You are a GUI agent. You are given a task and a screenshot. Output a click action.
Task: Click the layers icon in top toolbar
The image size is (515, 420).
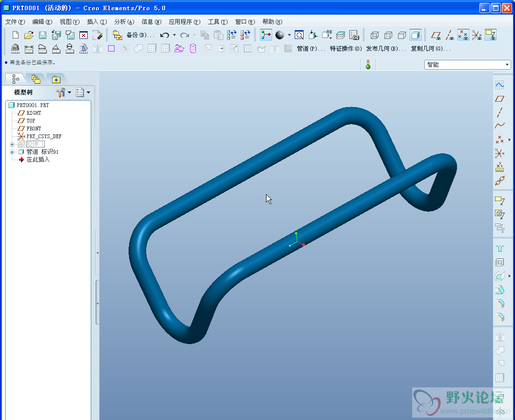341,35
